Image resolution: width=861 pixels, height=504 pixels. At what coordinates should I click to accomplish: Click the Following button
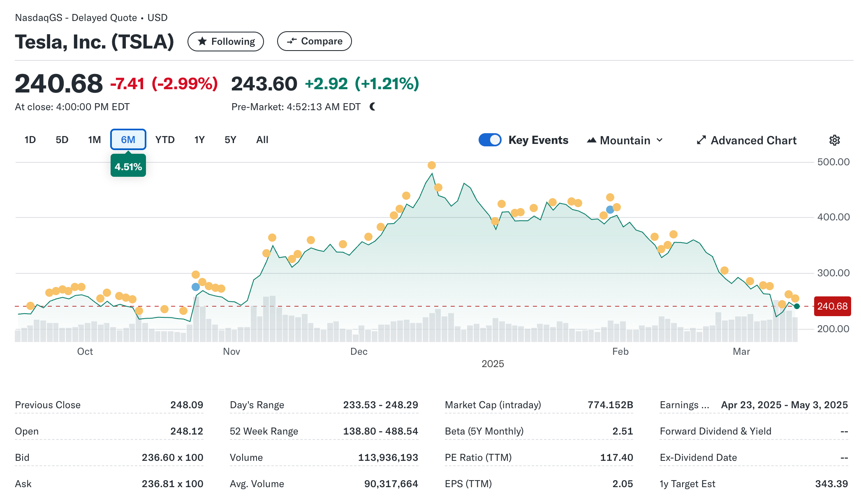coord(225,42)
